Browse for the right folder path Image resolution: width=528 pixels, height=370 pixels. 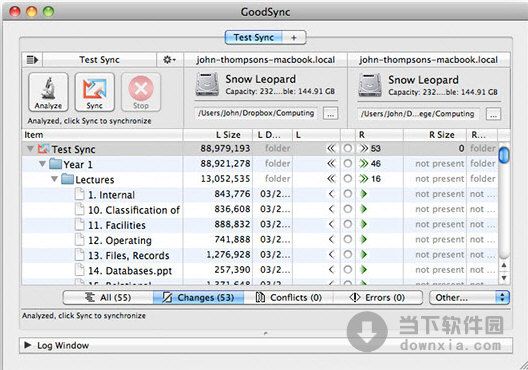click(x=493, y=114)
